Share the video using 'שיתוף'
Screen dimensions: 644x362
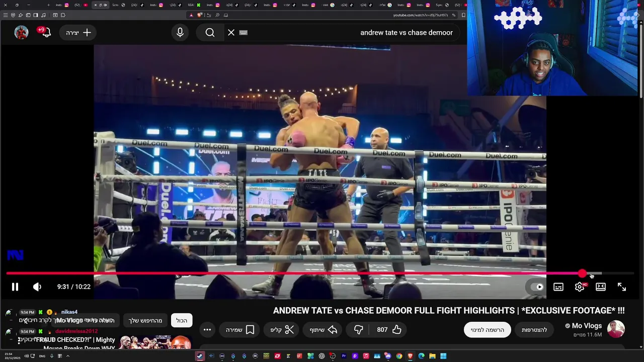coord(323,330)
